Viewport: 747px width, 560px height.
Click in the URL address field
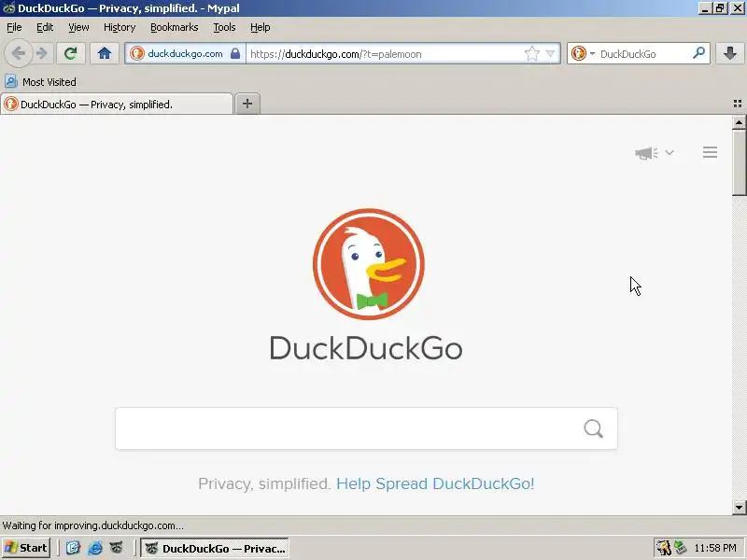coord(384,54)
